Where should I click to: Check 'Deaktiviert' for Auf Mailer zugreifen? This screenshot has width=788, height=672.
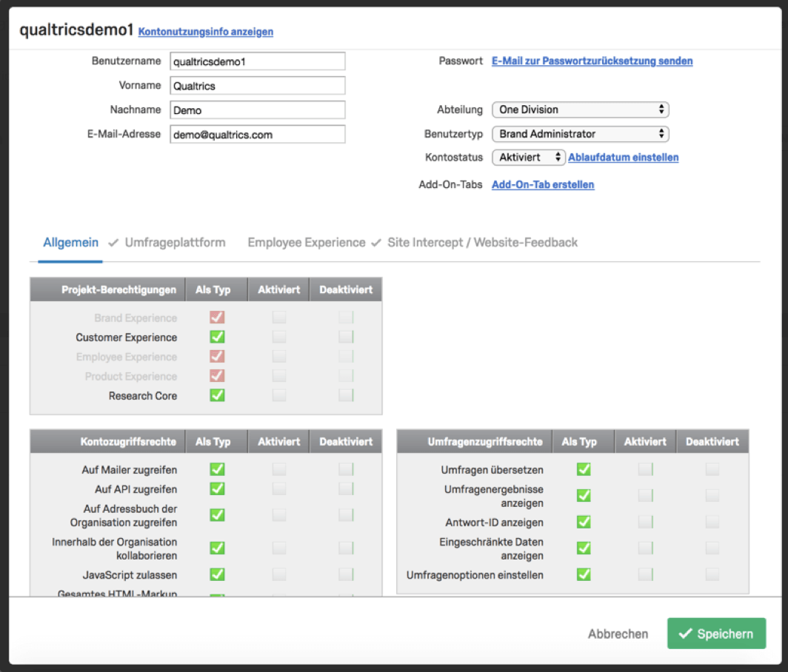346,470
